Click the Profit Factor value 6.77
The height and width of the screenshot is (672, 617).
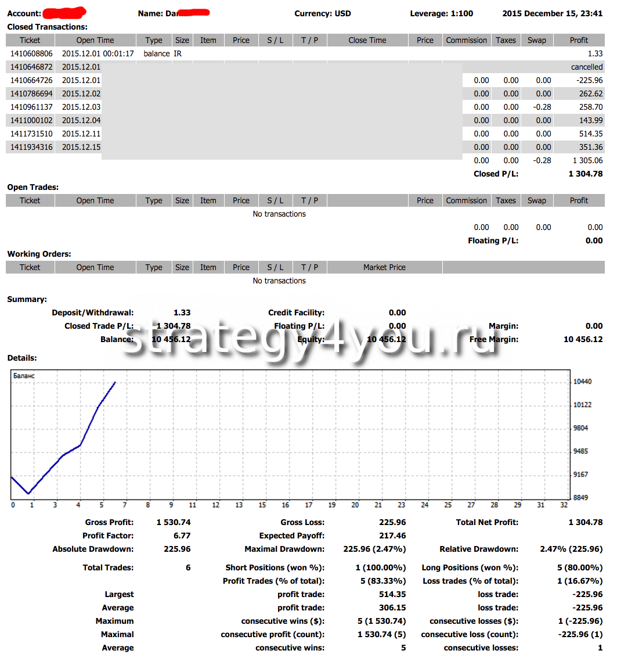tap(182, 536)
